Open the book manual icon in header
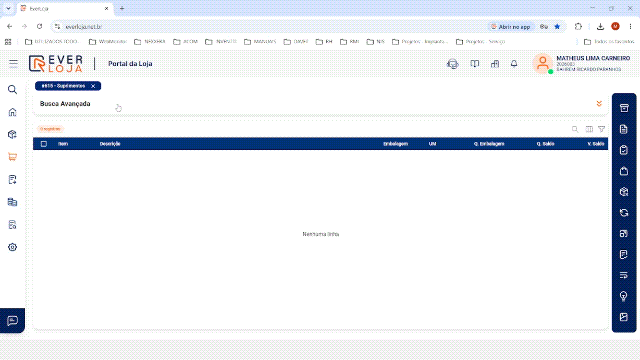Screen dimensions: 640x360 coord(474,64)
